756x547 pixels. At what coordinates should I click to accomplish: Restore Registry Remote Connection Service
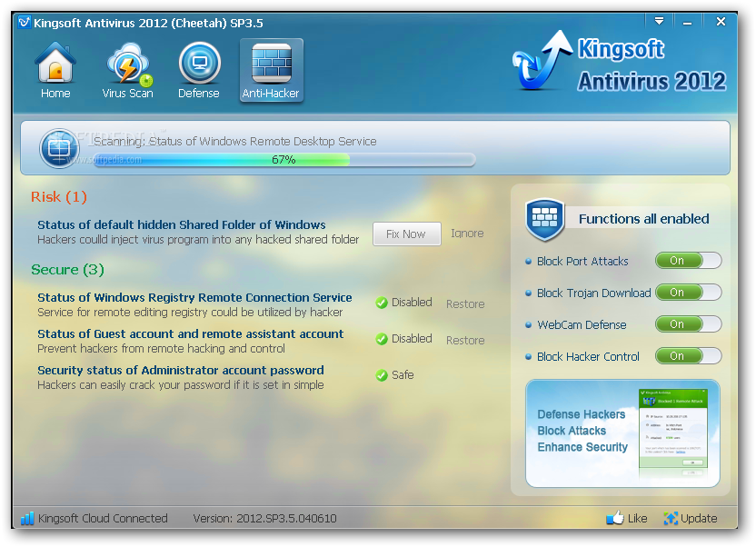465,304
